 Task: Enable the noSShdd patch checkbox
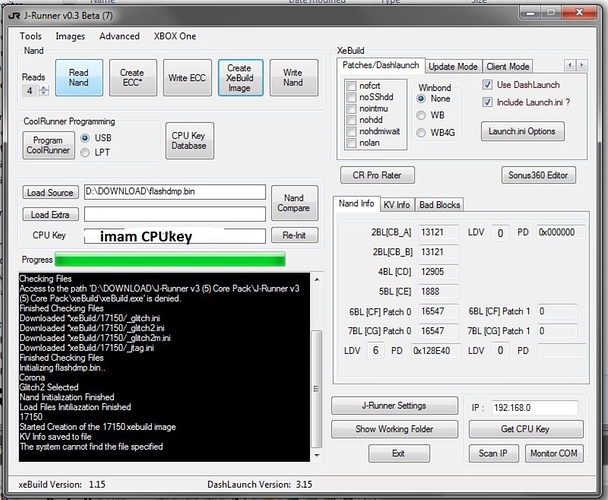click(351, 97)
